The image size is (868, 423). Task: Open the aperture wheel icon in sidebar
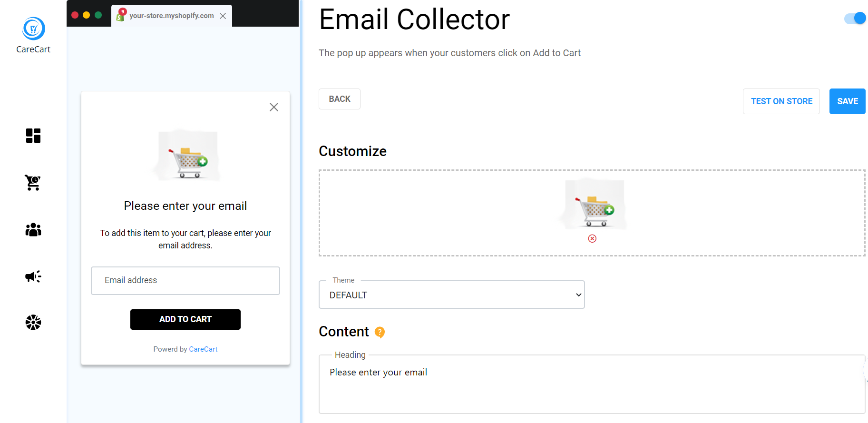coord(33,323)
